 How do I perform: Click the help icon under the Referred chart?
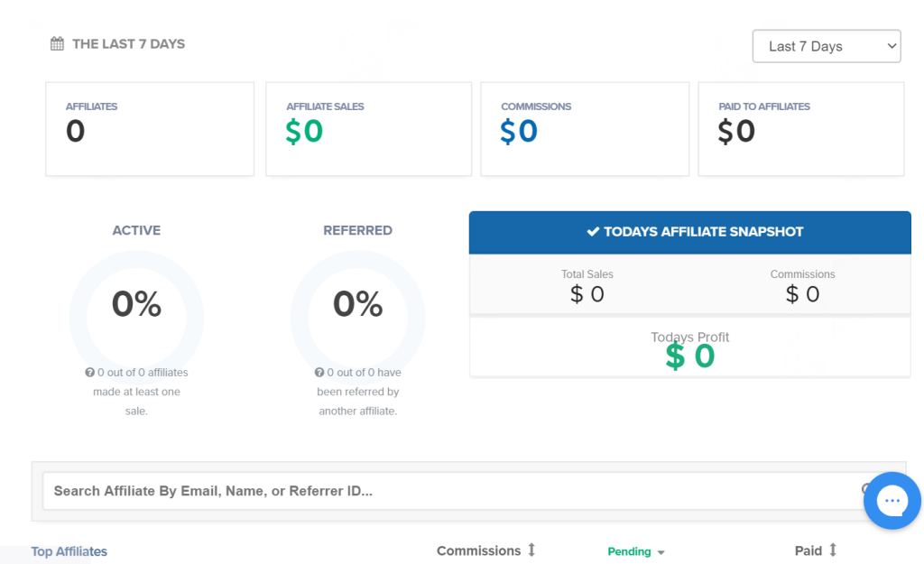[319, 373]
